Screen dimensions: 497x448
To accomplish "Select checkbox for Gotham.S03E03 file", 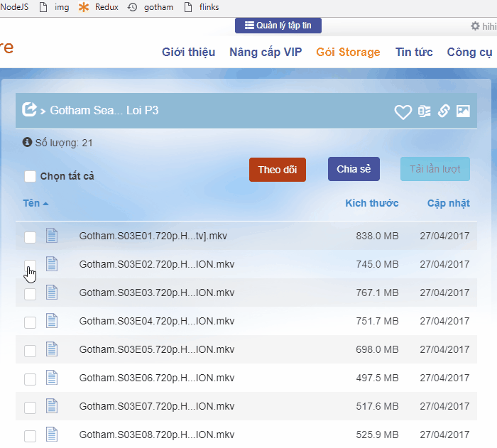I will point(30,294).
